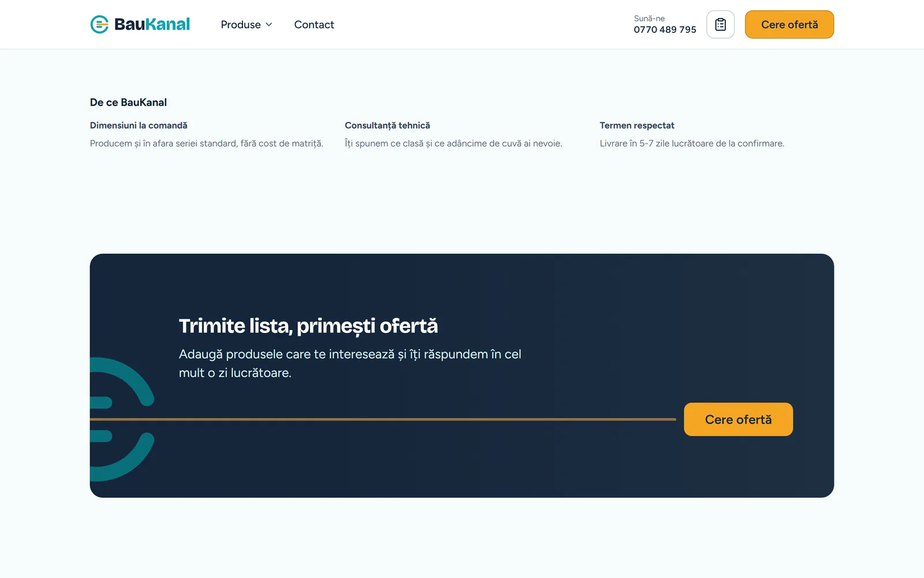Call the phone number 0770 489 795

(665, 29)
